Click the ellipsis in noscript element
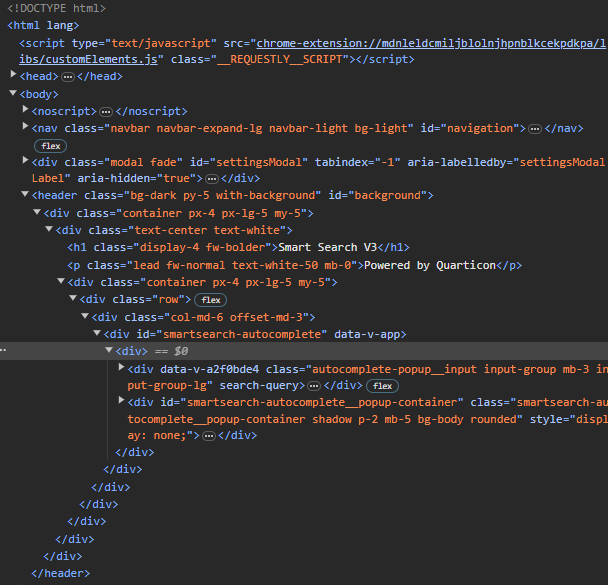This screenshot has width=608, height=585. (106, 112)
